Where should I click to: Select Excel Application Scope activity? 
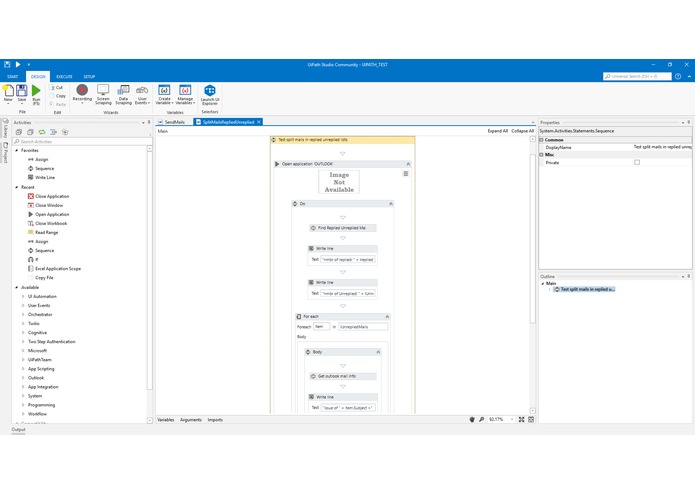point(54,269)
